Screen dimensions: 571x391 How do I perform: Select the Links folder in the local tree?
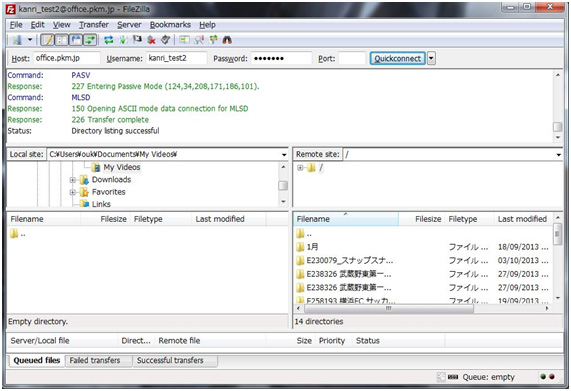click(x=101, y=204)
